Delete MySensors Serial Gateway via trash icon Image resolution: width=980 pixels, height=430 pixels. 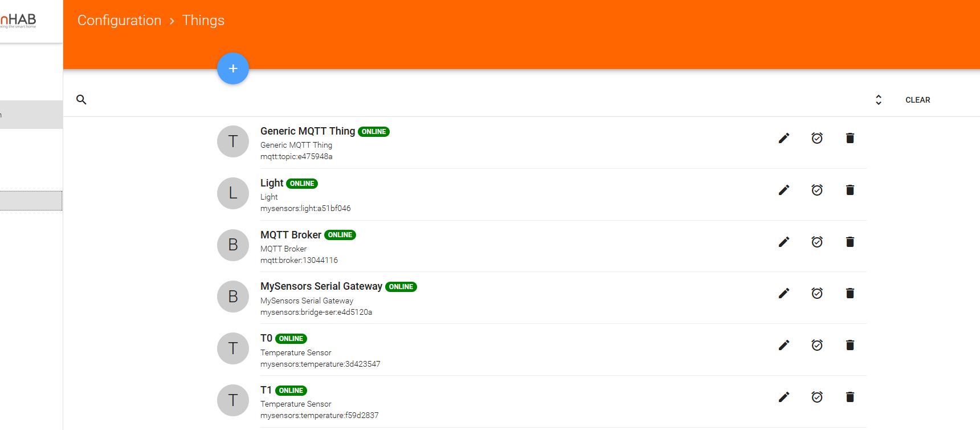tap(850, 293)
